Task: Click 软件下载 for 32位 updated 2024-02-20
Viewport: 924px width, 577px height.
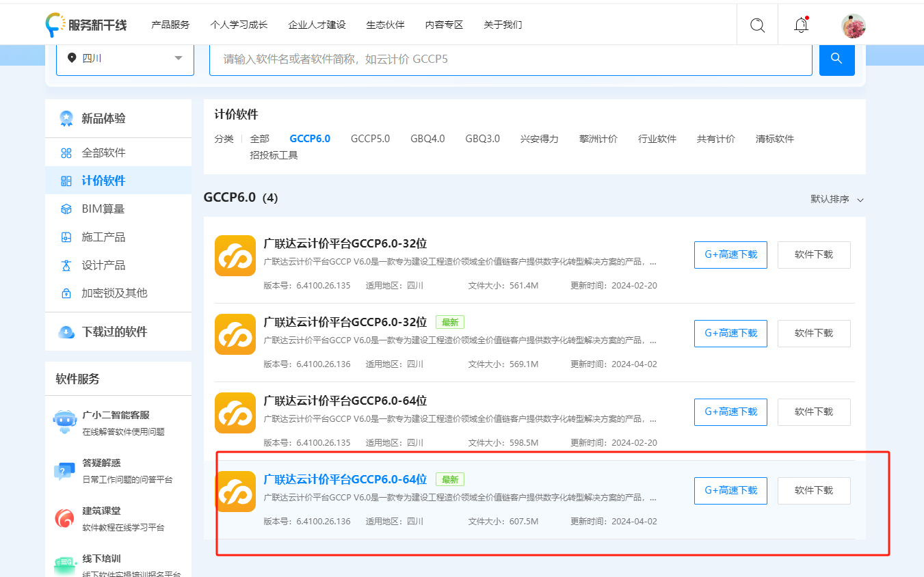Action: [x=814, y=254]
